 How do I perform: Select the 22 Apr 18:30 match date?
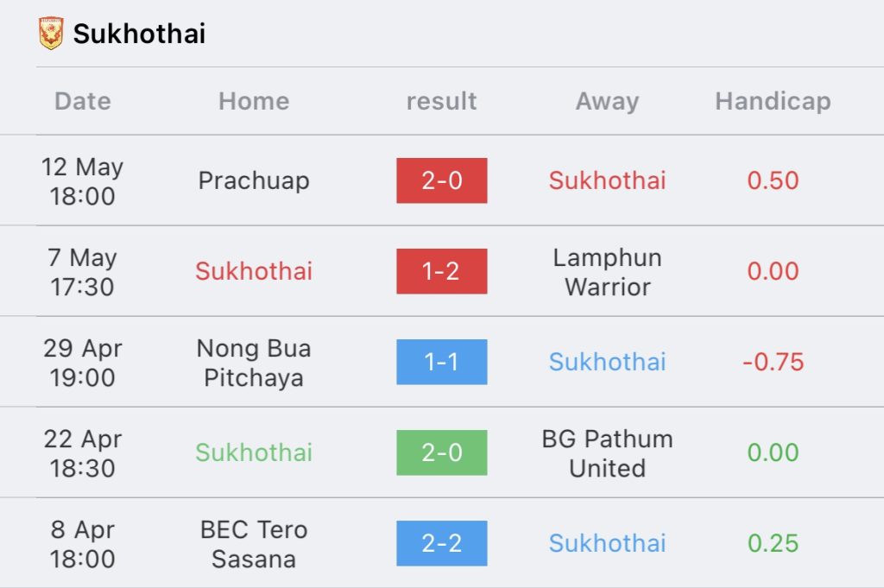coord(82,453)
